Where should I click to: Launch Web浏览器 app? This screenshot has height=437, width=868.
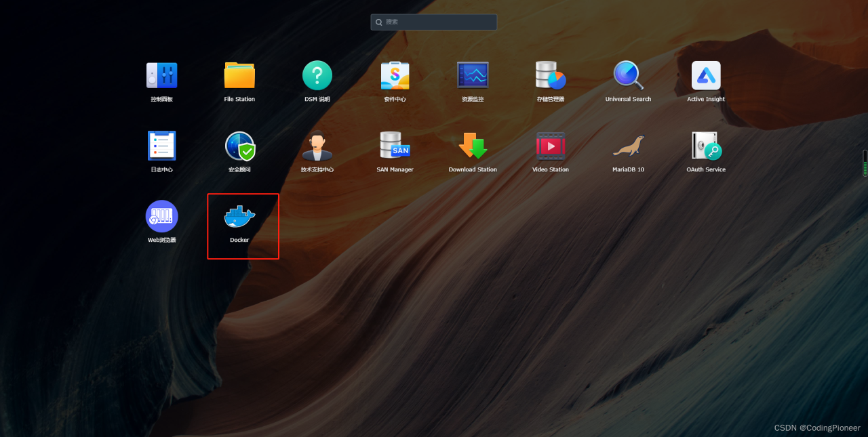pyautogui.click(x=161, y=216)
